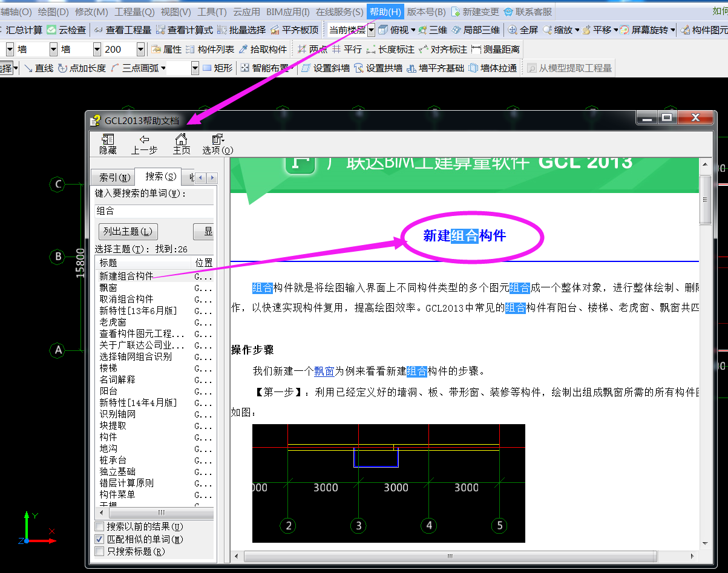This screenshot has height=573, width=728.
Task: Click 设置拱墙 arched wall tool
Action: [x=378, y=68]
